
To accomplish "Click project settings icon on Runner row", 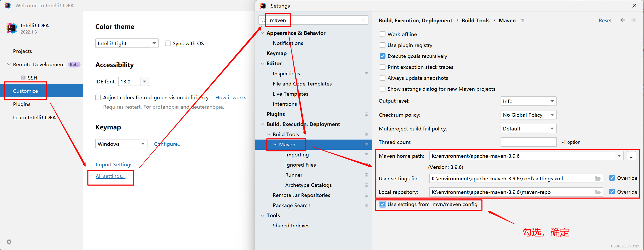I will (x=366, y=175).
